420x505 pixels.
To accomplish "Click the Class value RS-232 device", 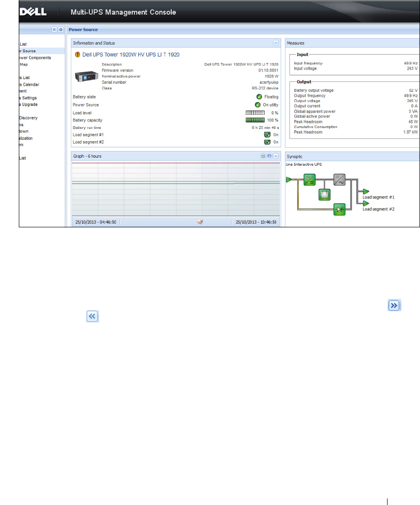I will click(x=265, y=88).
